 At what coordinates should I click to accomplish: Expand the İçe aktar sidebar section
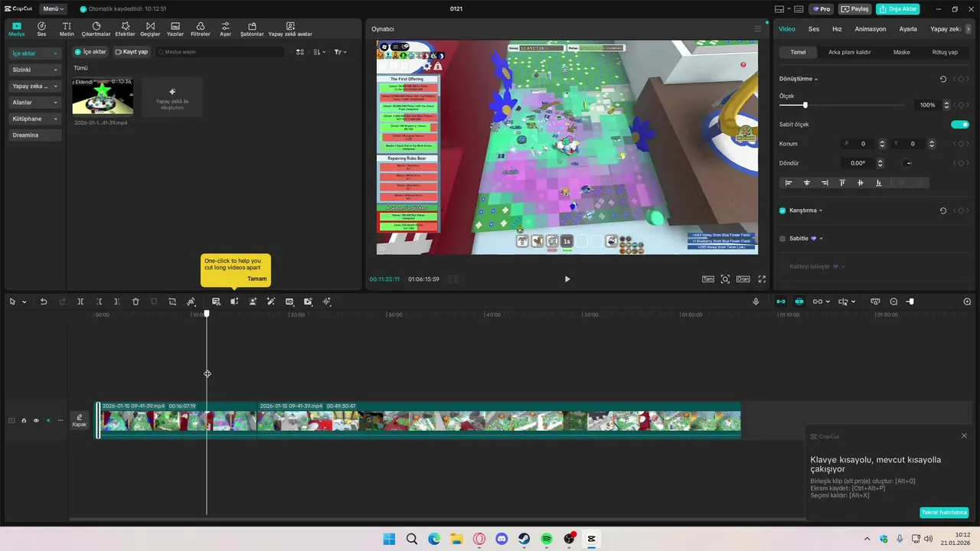coord(35,54)
